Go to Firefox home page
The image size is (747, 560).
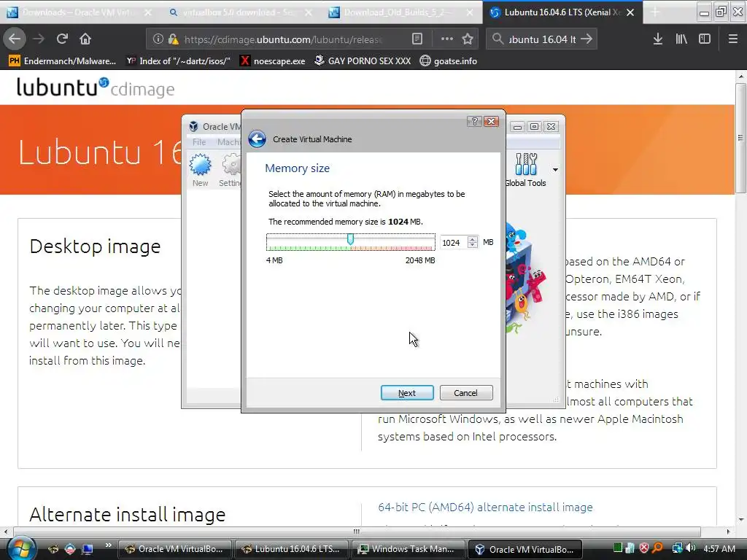[85, 39]
